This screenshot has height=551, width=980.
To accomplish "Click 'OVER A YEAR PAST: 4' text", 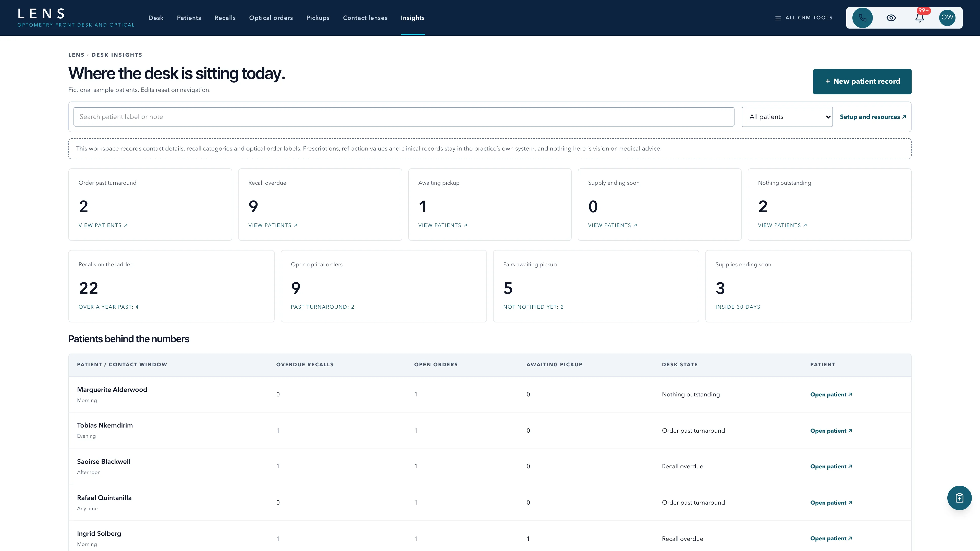I will click(x=108, y=307).
